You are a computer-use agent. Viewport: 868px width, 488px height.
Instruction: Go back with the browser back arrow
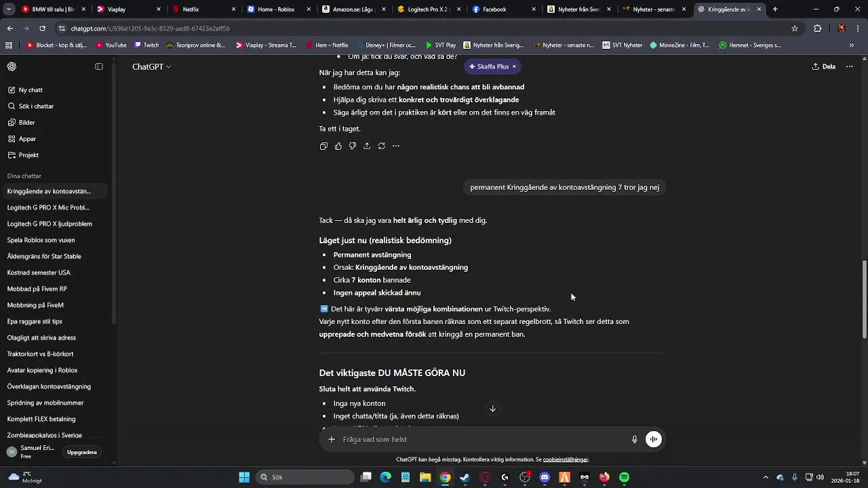coord(9,28)
